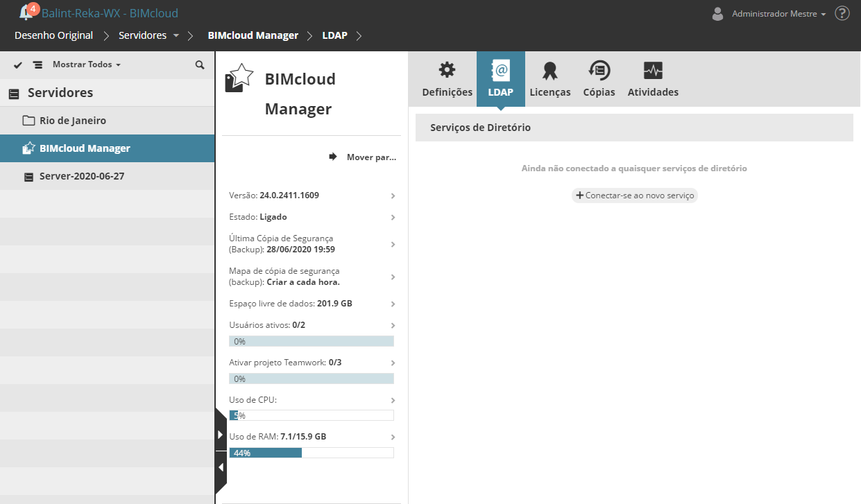
Task: Switch to the Atividades tab
Action: click(x=653, y=79)
